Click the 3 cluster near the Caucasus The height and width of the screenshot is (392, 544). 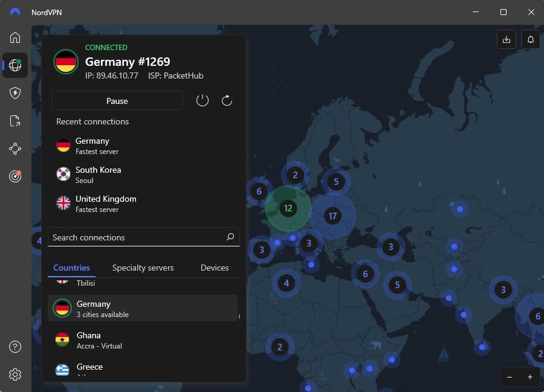click(x=390, y=247)
